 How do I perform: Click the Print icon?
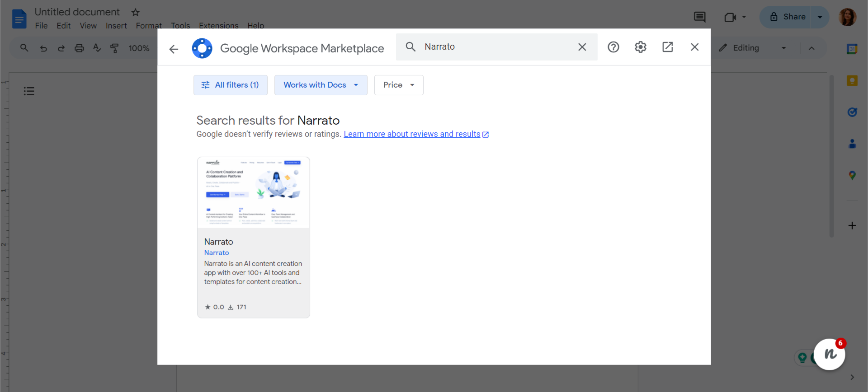pyautogui.click(x=79, y=48)
